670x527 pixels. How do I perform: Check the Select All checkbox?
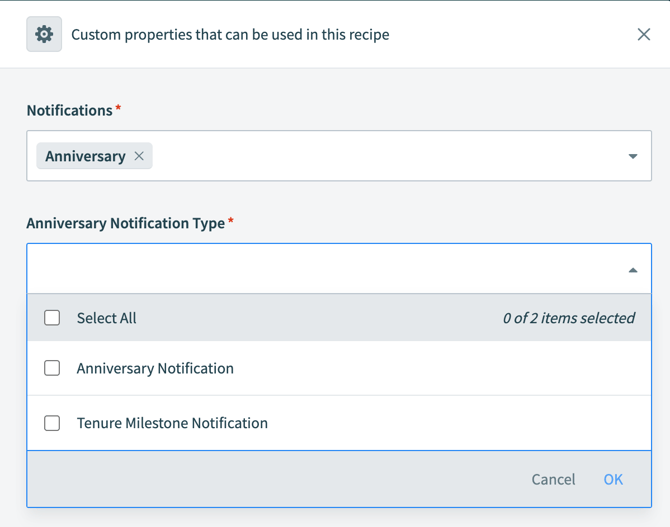(x=52, y=318)
